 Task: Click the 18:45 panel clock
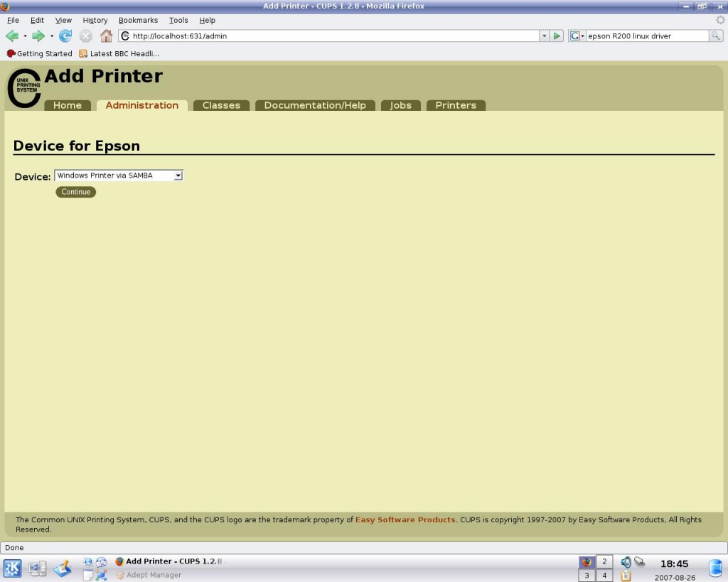(675, 564)
